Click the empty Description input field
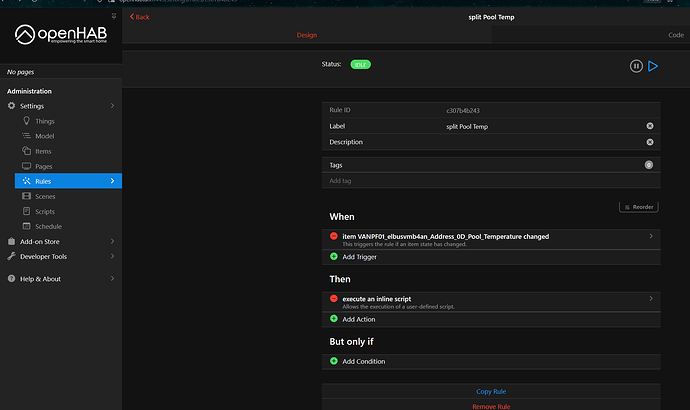The width and height of the screenshot is (690, 410). pos(543,142)
